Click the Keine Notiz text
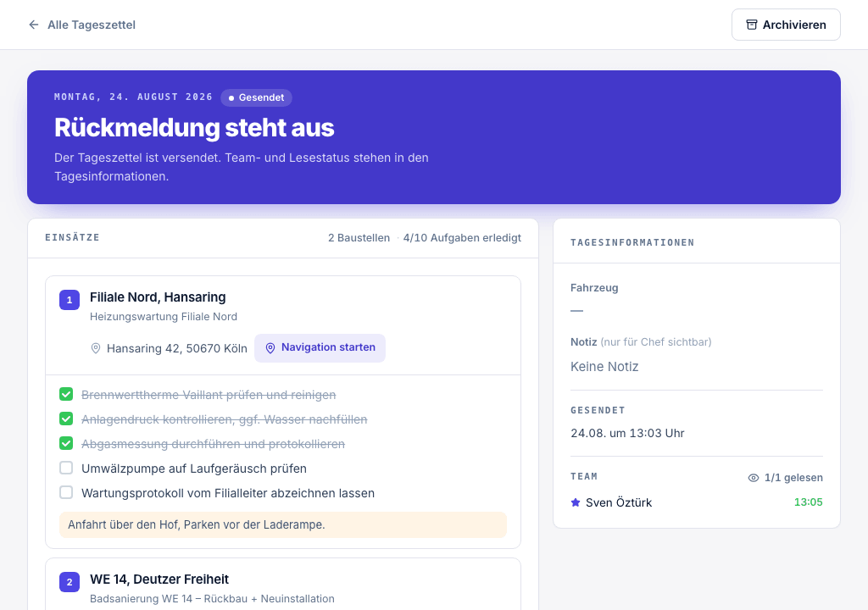 click(x=604, y=367)
